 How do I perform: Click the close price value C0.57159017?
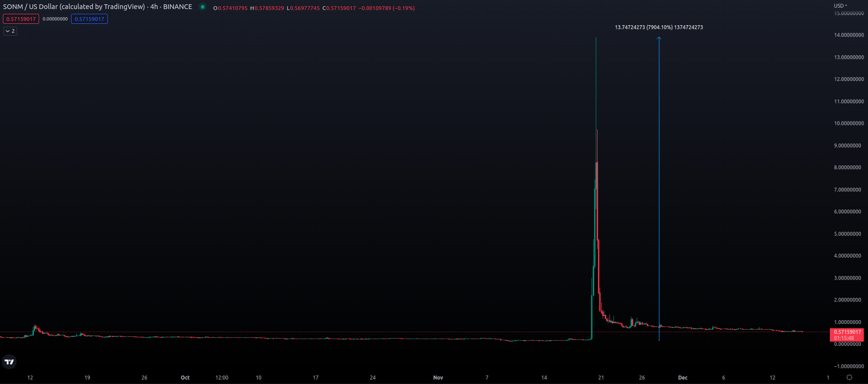pos(339,8)
